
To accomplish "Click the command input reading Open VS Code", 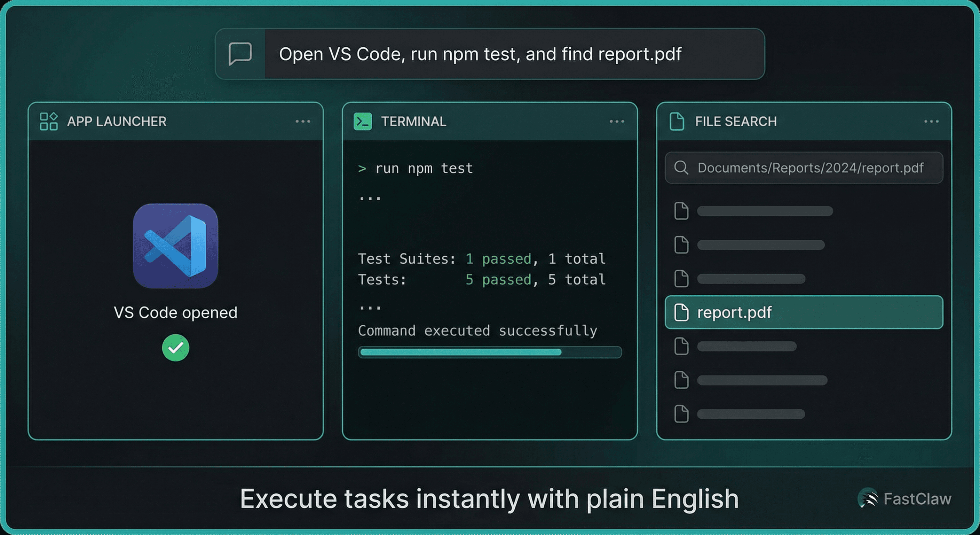I will 479,54.
